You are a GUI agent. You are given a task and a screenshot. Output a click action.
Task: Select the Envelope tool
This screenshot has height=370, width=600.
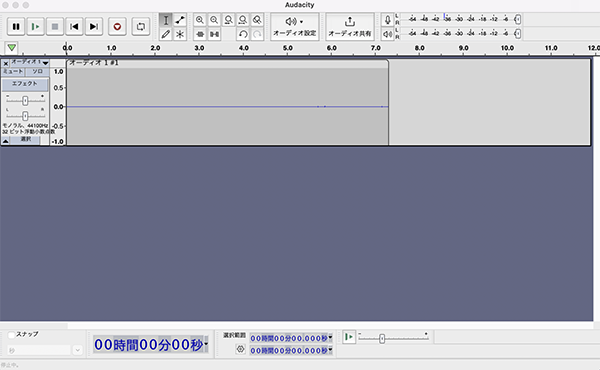click(x=179, y=20)
